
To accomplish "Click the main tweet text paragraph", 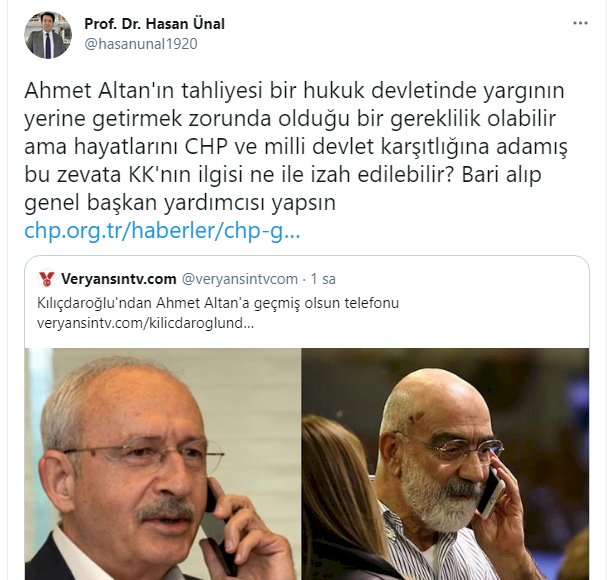I will click(296, 146).
